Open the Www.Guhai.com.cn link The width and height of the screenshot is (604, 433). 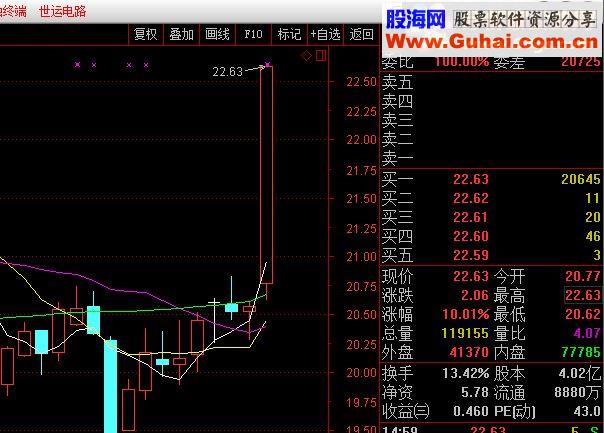pyautogui.click(x=492, y=42)
